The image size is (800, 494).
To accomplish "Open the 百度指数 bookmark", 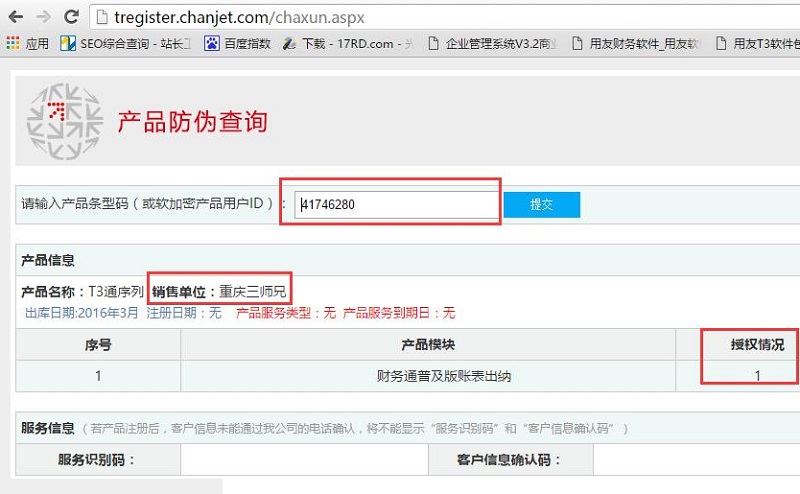I will [x=237, y=44].
